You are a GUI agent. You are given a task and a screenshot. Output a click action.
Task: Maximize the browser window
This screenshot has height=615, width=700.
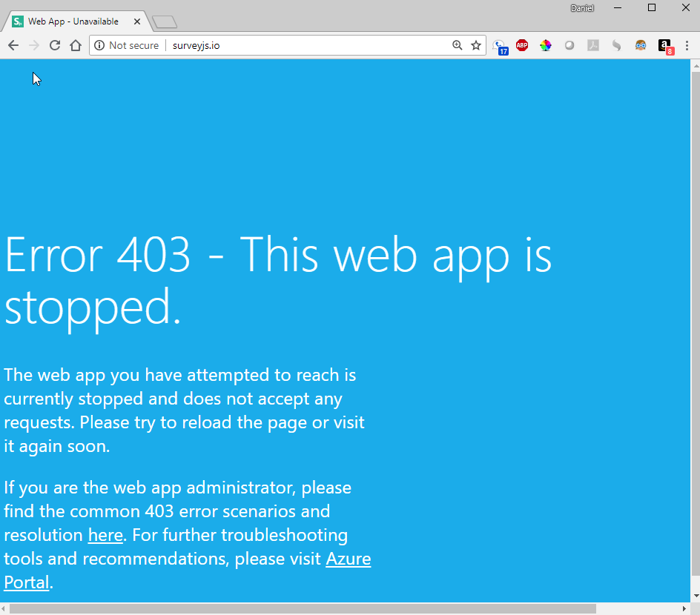click(652, 8)
